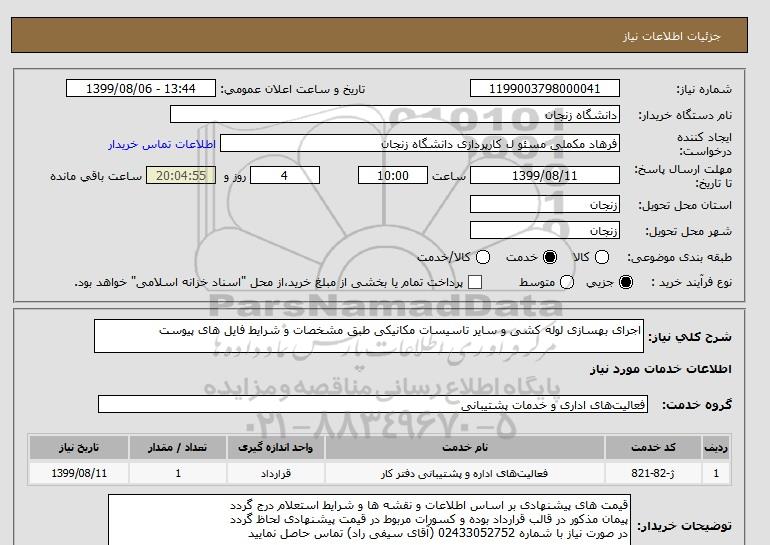Click the ردیف column header
The width and height of the screenshot is (770, 545).
tap(716, 448)
